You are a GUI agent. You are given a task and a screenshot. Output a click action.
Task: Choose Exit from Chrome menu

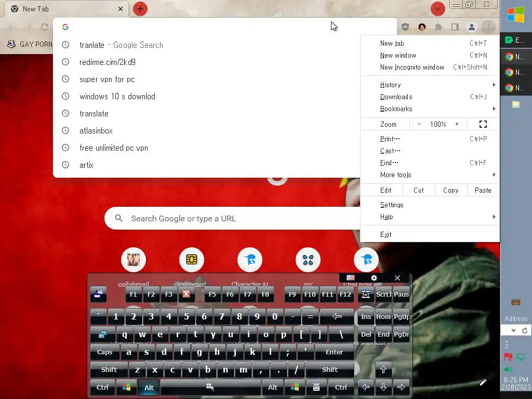point(430,234)
